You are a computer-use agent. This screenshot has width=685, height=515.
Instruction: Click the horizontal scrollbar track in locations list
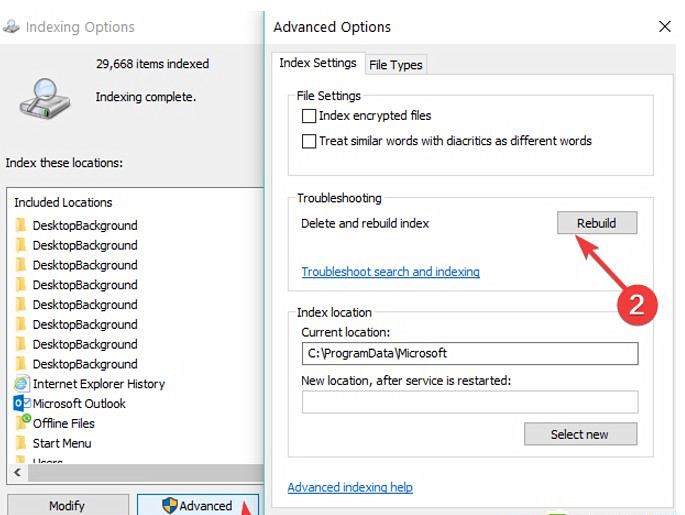[145, 472]
